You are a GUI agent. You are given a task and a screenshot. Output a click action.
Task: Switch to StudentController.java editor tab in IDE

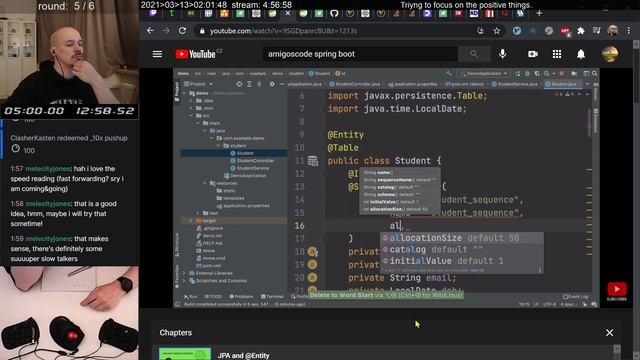click(x=355, y=84)
